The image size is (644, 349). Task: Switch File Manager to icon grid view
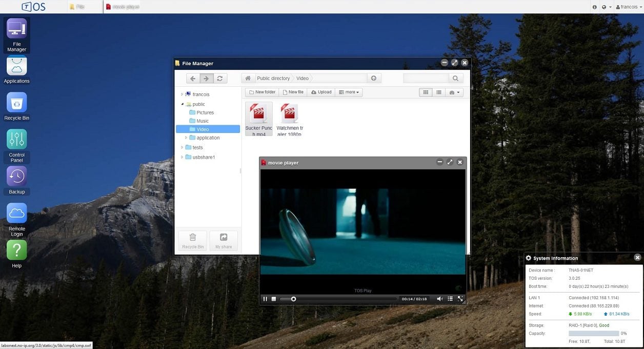pos(425,92)
